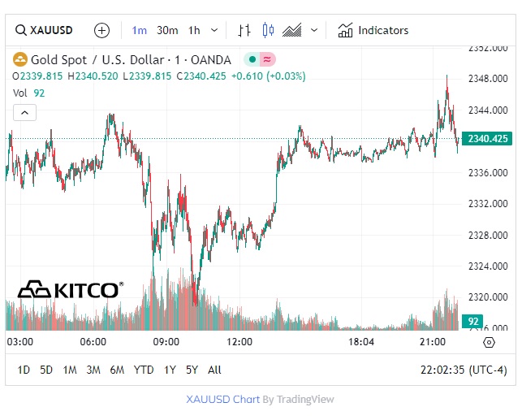
Task: Click the Vol 92 indicator legend
Action: click(x=28, y=93)
